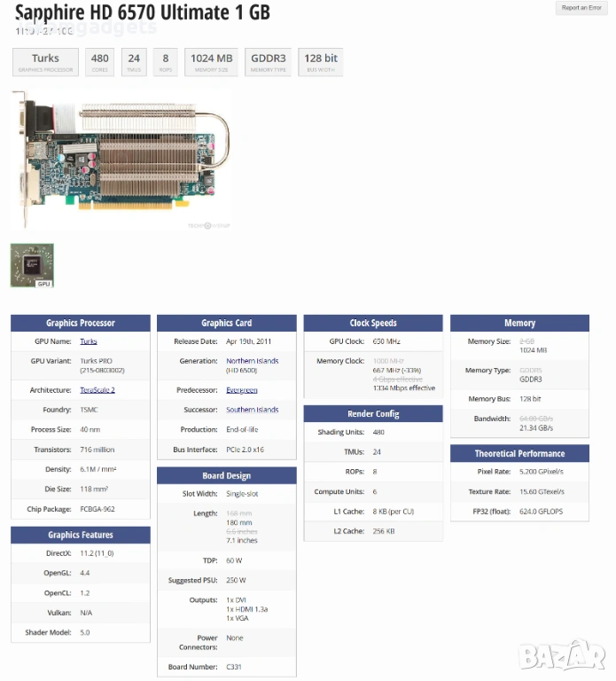Click the 24 TMUs spec box
The width and height of the screenshot is (616, 681).
[133, 62]
